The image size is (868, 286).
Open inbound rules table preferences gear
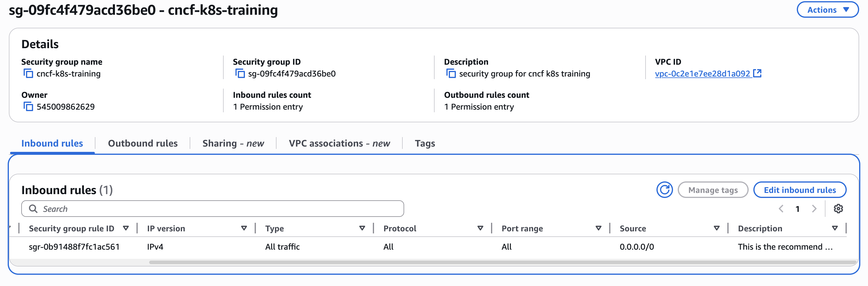838,209
